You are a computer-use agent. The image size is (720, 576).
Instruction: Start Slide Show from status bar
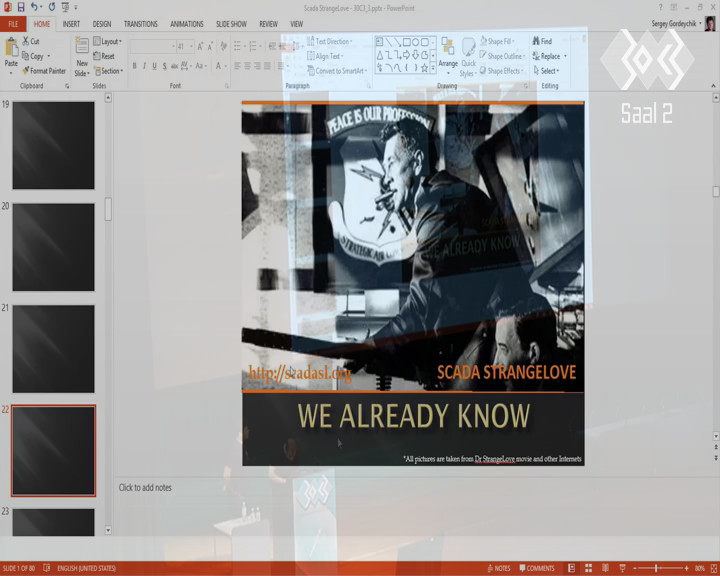tap(622, 568)
